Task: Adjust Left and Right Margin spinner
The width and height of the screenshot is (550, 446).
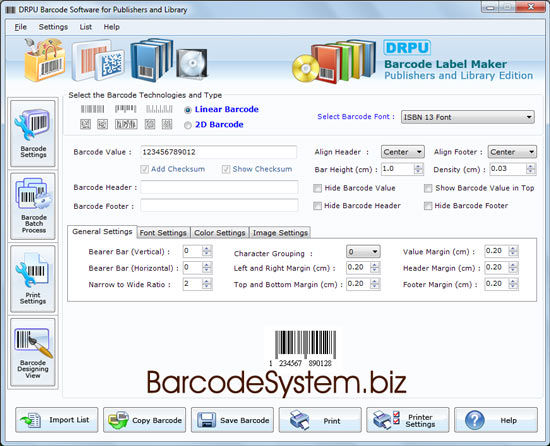Action: [375, 268]
